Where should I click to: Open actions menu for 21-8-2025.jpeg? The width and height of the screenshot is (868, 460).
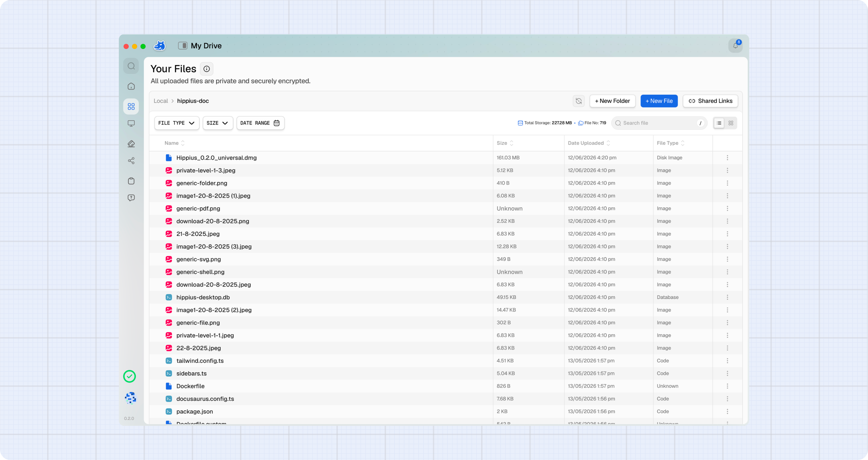click(x=727, y=234)
